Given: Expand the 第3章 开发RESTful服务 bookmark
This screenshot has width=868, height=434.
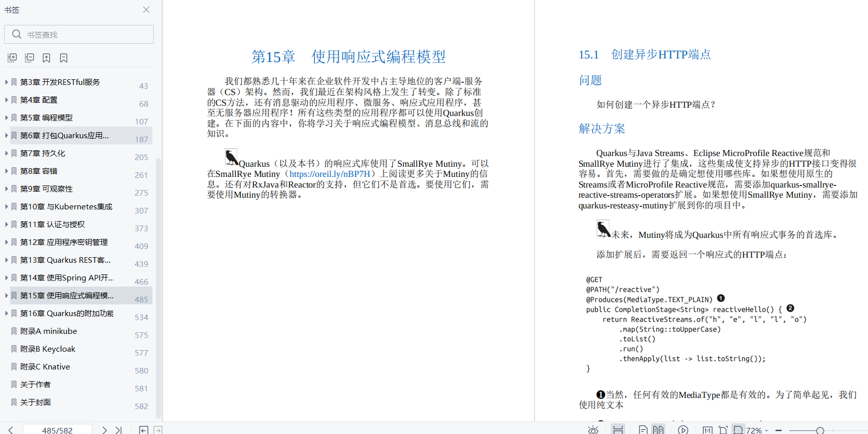Looking at the screenshot, I should point(6,82).
